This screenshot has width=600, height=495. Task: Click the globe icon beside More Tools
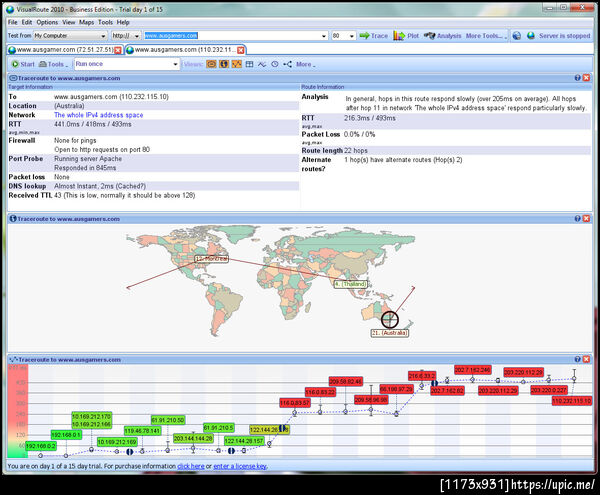point(517,36)
